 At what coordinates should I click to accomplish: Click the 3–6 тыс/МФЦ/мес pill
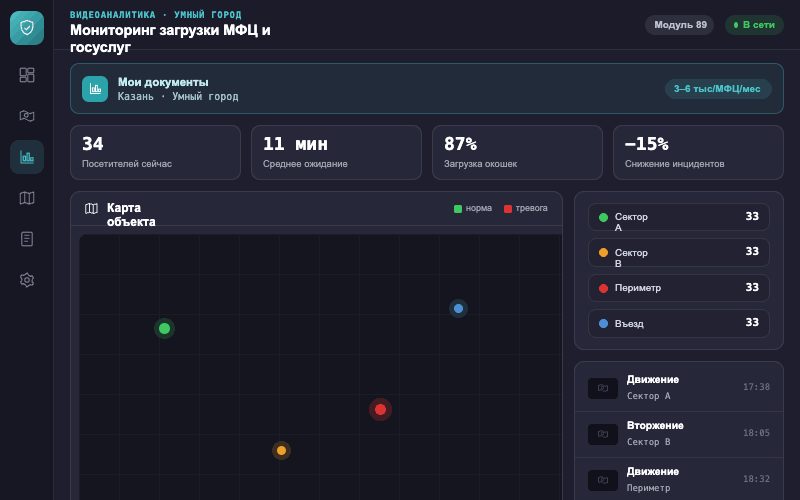(717, 89)
